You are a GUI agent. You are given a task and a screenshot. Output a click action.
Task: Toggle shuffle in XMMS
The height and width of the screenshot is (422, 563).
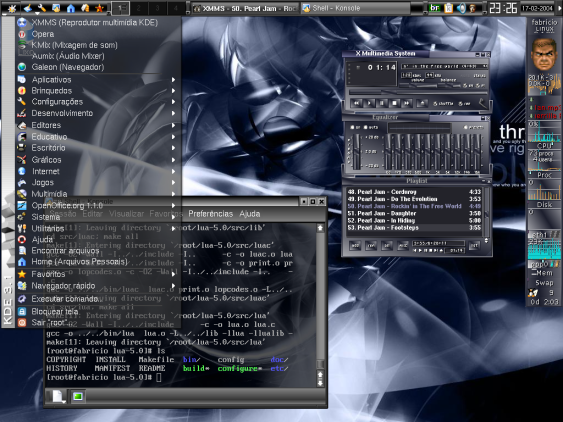443,103
